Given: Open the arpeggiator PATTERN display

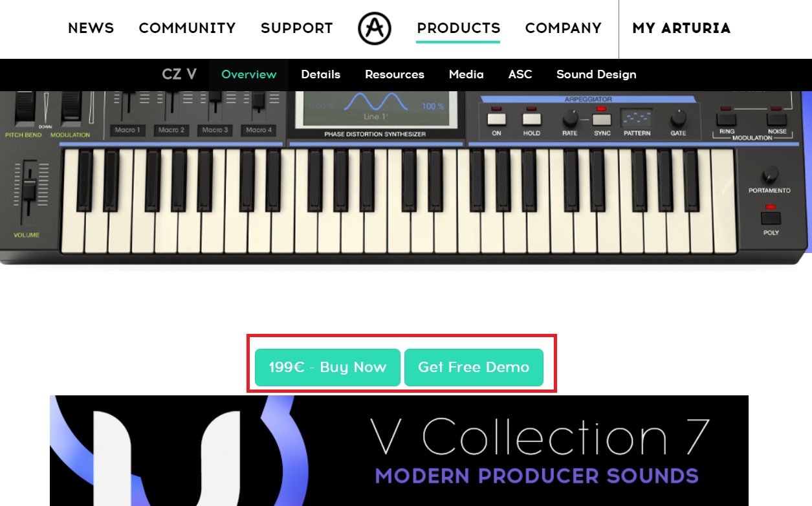Looking at the screenshot, I should (x=637, y=118).
